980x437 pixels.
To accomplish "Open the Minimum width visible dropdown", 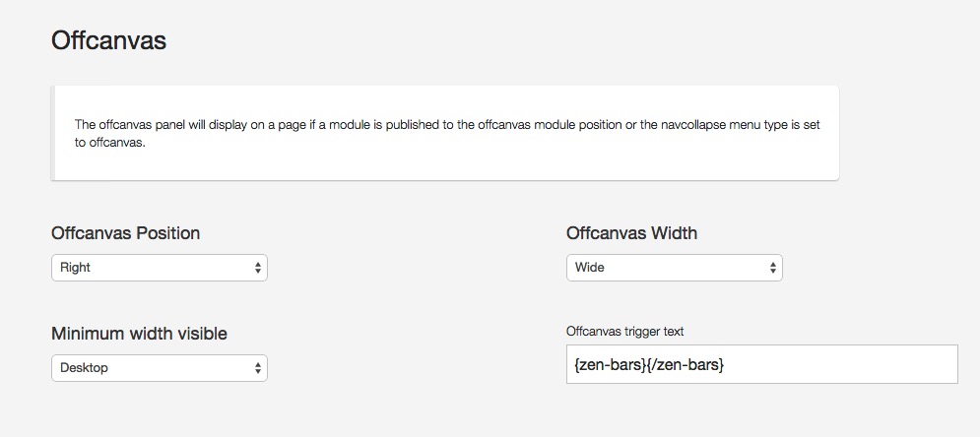I will [159, 368].
